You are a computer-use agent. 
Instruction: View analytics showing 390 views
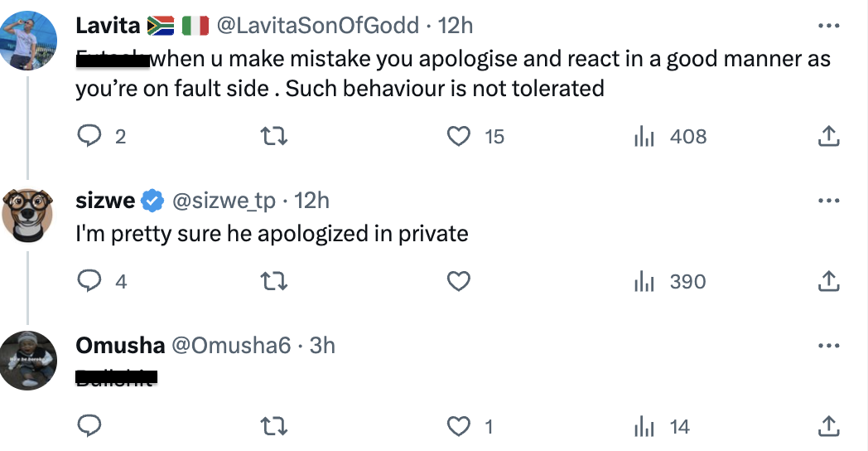tap(670, 281)
